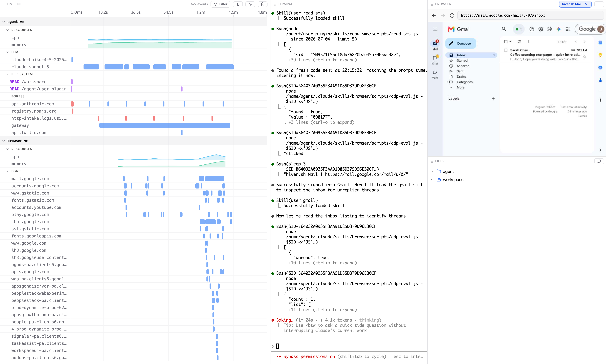Toggle the select-all checkbox in Gmail
The width and height of the screenshot is (606, 364).
click(506, 42)
